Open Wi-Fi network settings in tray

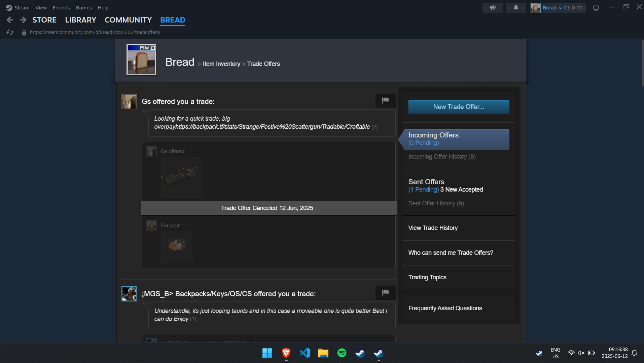pos(571,353)
